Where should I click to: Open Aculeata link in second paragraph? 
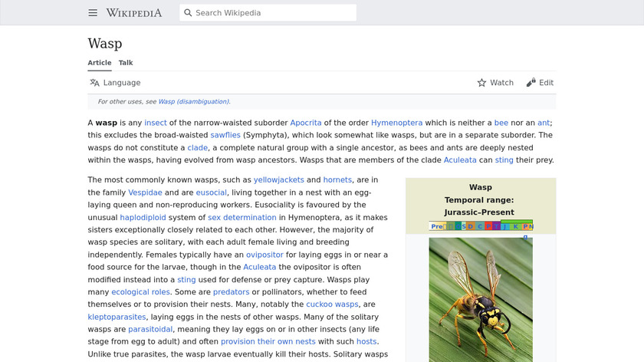tap(260, 267)
